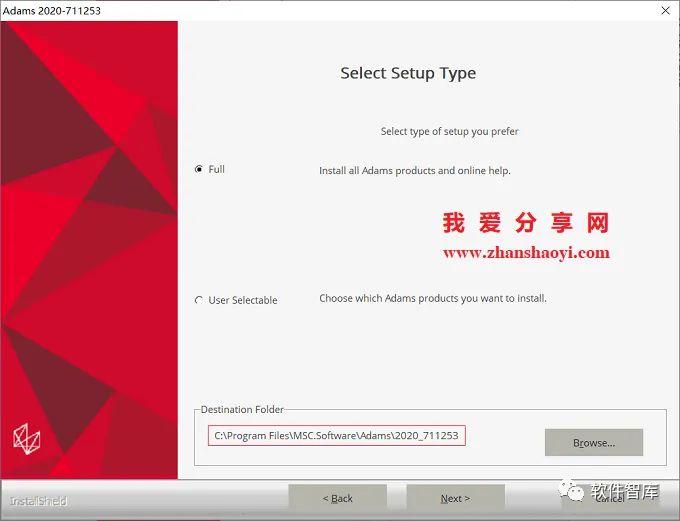Click the 'Select Setup Type' heading
The image size is (680, 521).
click(408, 73)
